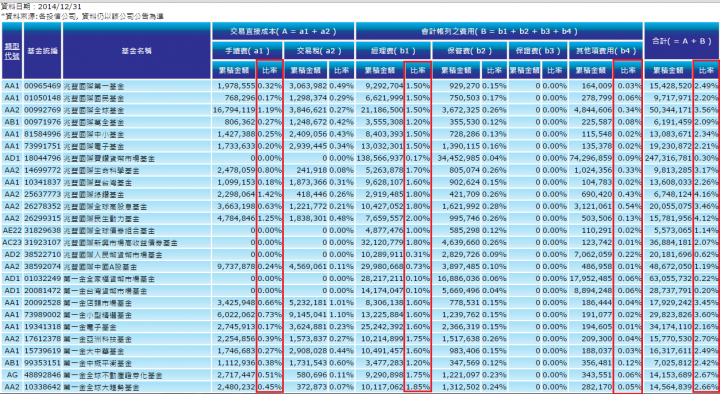Select fund ID 99353151
The height and width of the screenshot is (394, 720).
point(42,363)
